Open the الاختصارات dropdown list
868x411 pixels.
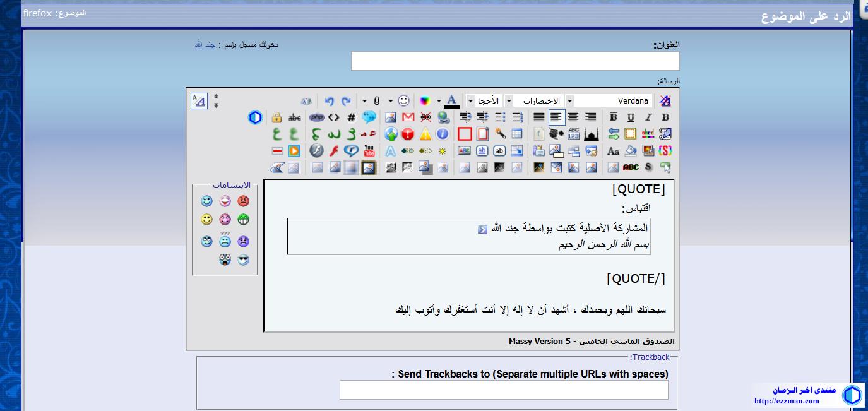point(508,101)
